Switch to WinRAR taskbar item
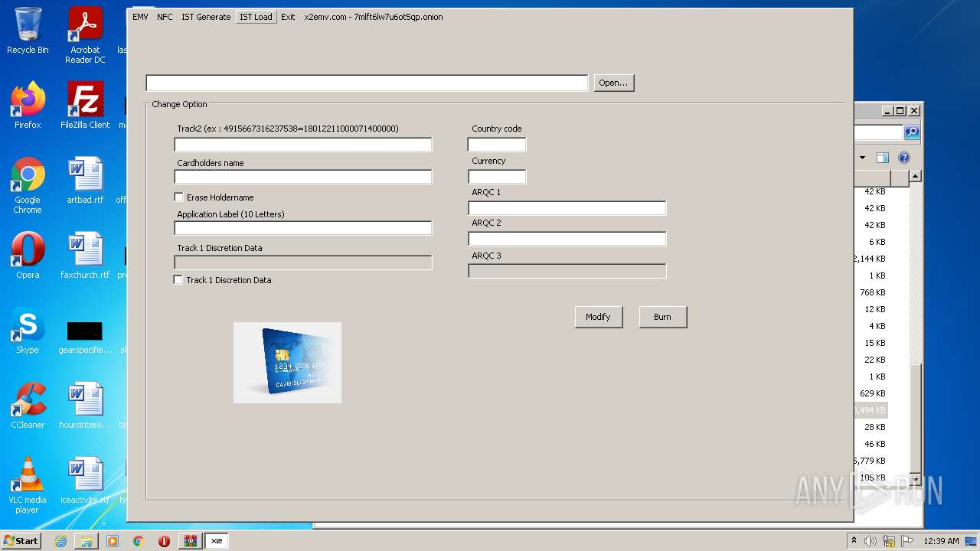980x551 pixels. point(190,541)
